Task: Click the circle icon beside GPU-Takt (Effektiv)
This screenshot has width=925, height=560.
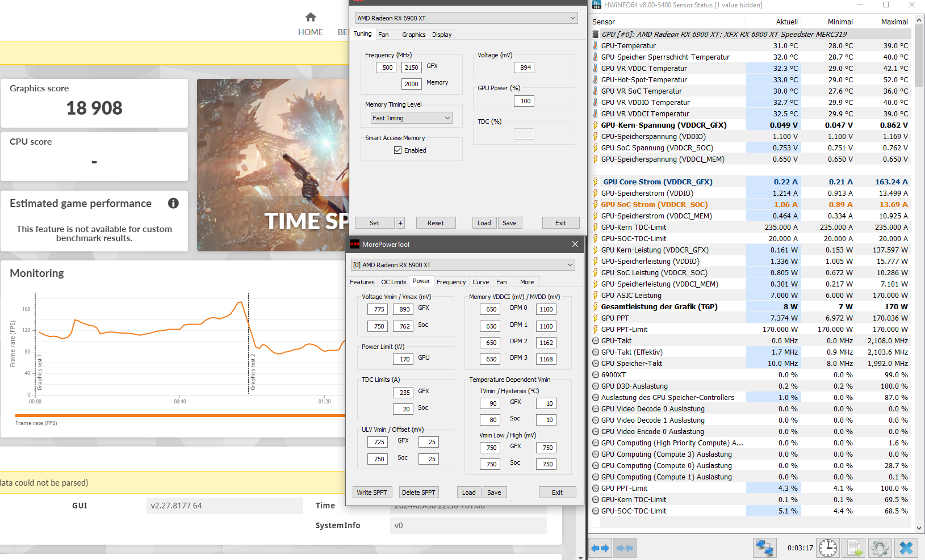Action: 596,352
